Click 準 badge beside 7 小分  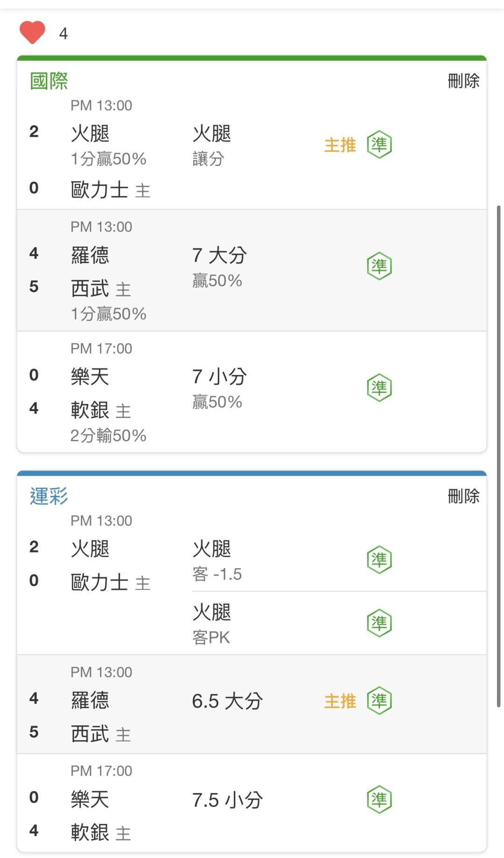pyautogui.click(x=379, y=388)
